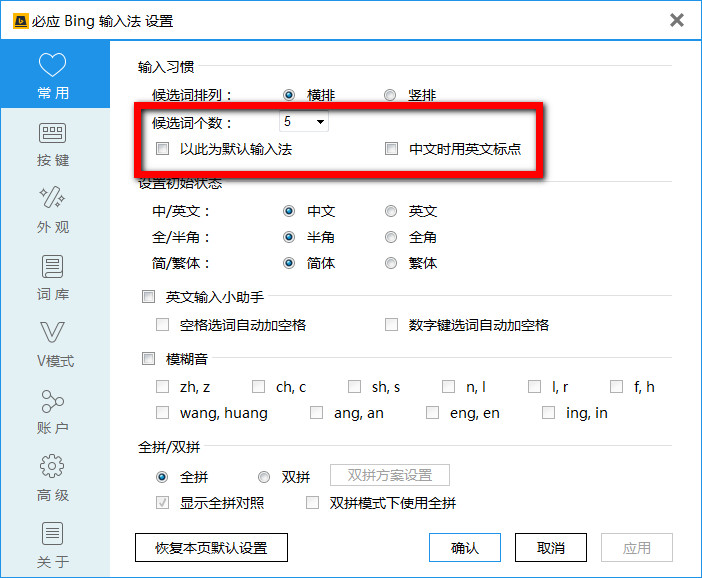Click the 取消 button

[551, 548]
